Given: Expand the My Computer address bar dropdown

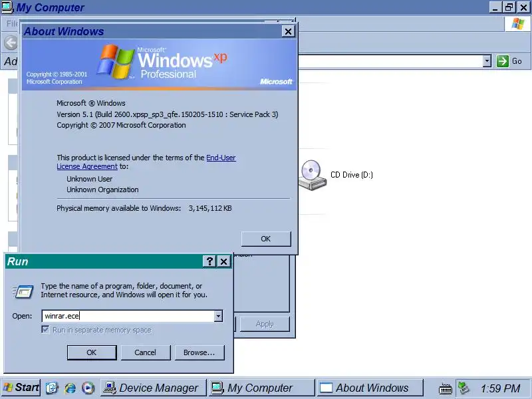Looking at the screenshot, I should coord(487,61).
